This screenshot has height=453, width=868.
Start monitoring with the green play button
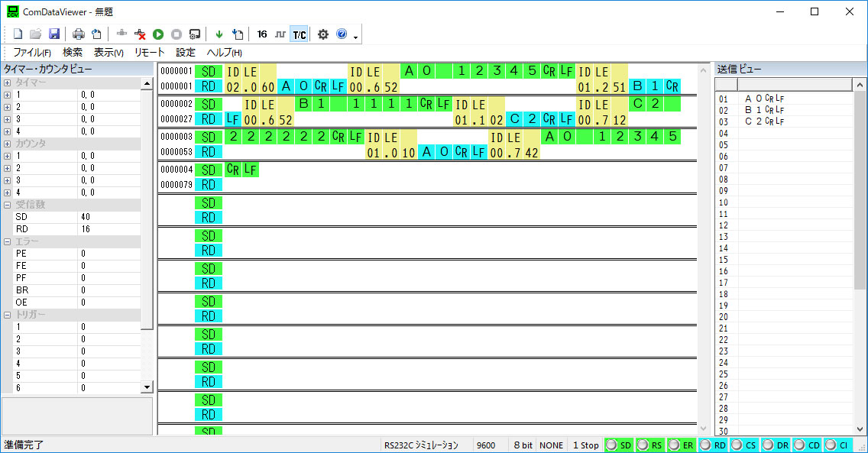coord(158,34)
